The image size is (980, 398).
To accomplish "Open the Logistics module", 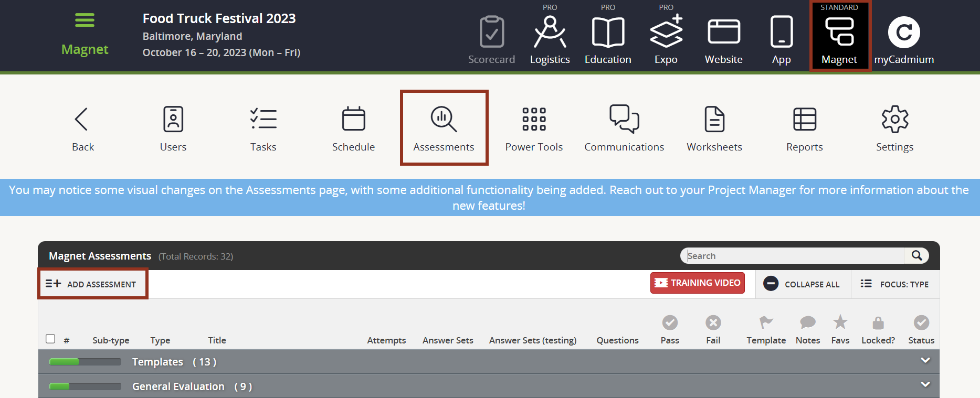I will coord(550,40).
